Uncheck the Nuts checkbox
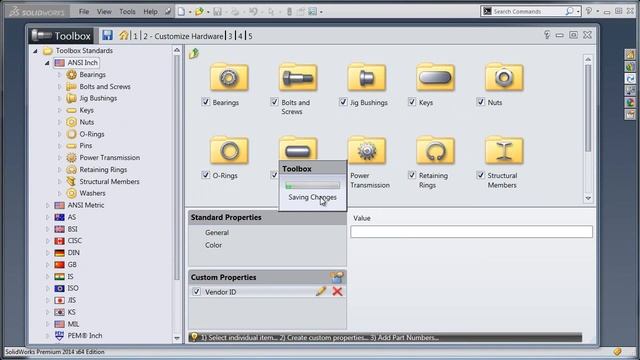 480,102
